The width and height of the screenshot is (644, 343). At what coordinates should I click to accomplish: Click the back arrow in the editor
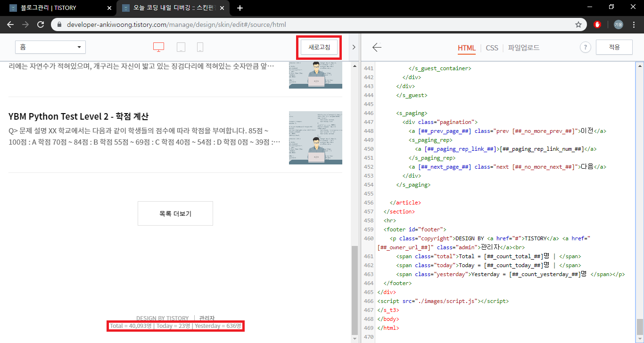[377, 47]
